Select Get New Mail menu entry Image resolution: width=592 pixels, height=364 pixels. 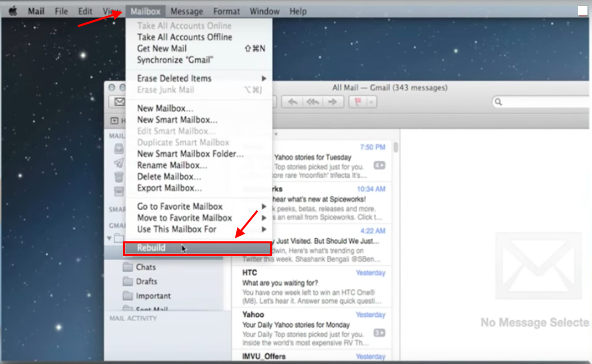coord(162,49)
